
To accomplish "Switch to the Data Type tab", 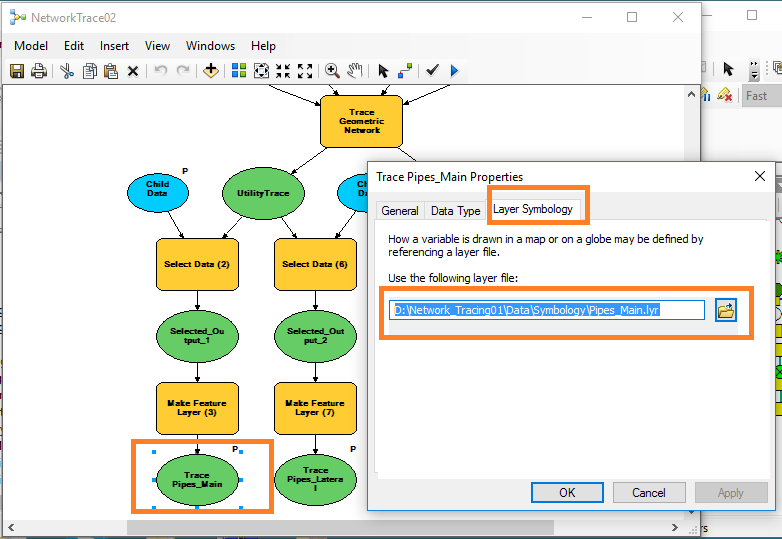I will pos(455,211).
